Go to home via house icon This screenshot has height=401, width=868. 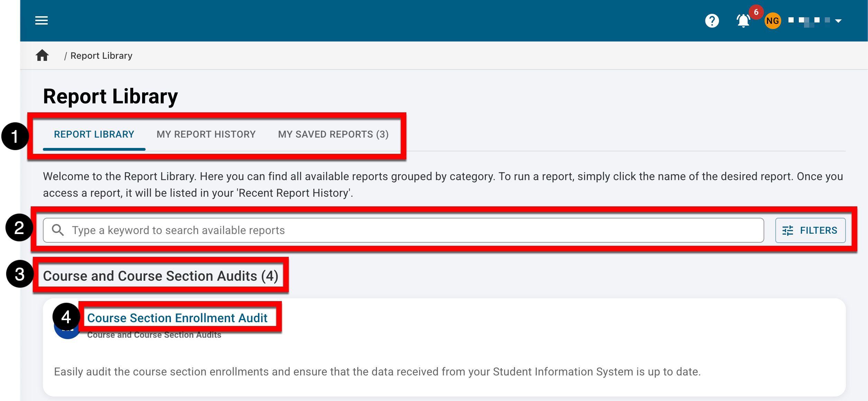point(42,55)
